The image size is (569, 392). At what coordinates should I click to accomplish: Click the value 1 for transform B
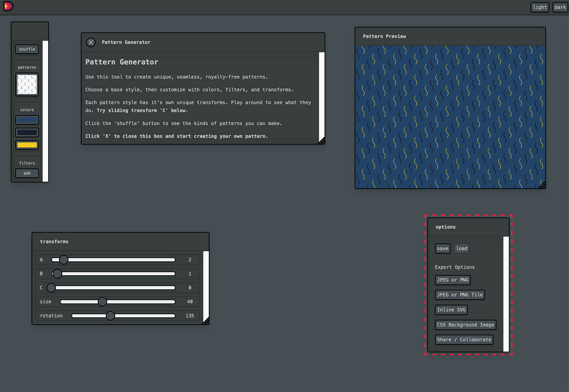tap(190, 274)
